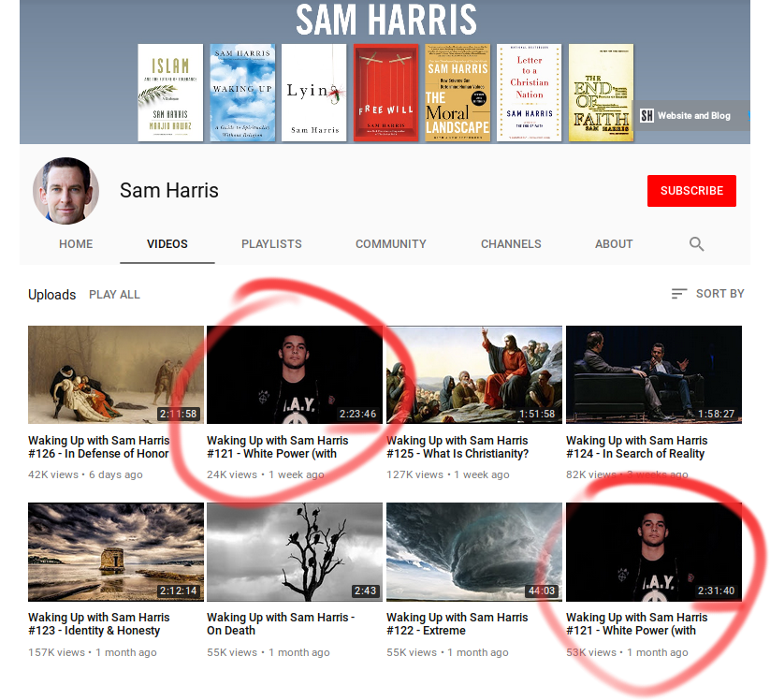Click '127K views • 1 week ago' text
The height and width of the screenshot is (700, 770).
pyautogui.click(x=448, y=474)
